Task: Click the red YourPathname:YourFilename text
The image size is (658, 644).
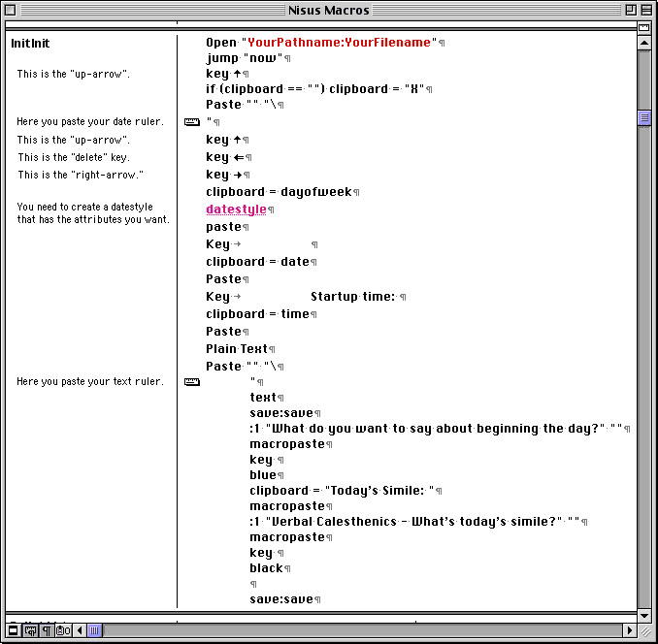Action: [340, 43]
